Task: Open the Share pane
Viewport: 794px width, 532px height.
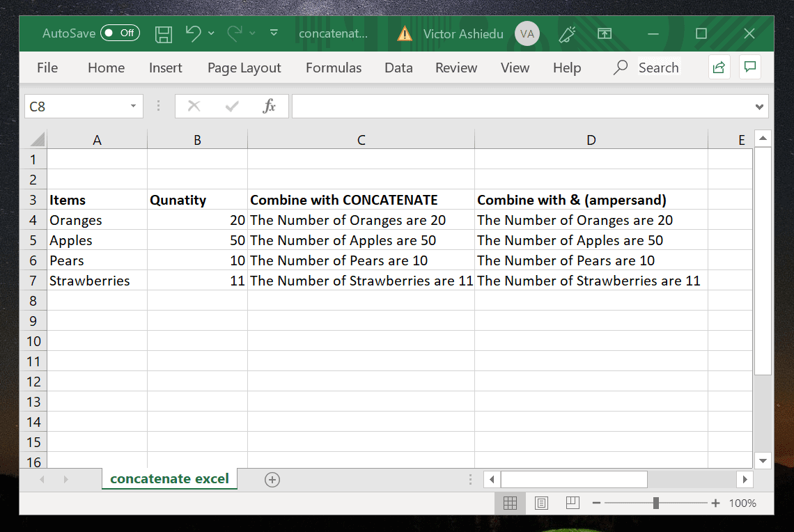Action: (x=719, y=67)
